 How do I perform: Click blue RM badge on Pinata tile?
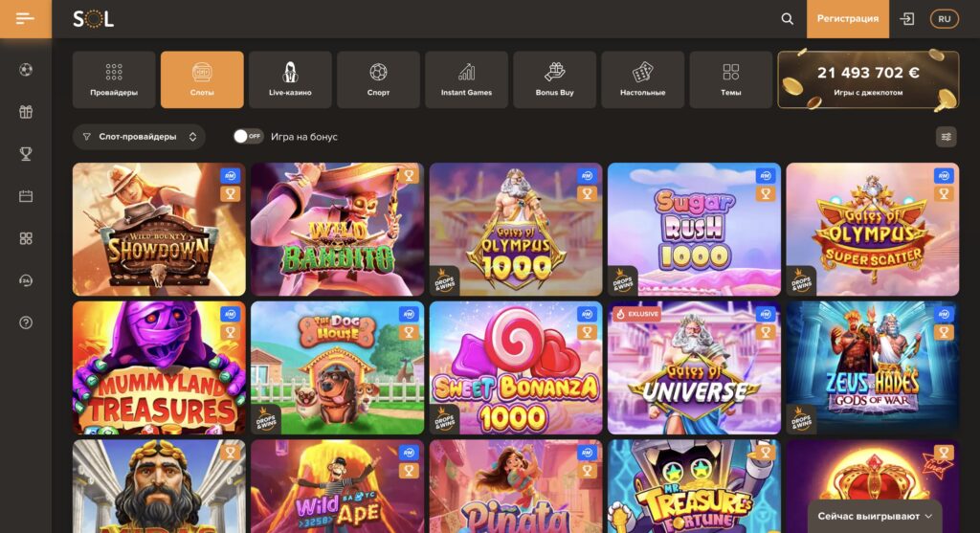coord(587,453)
